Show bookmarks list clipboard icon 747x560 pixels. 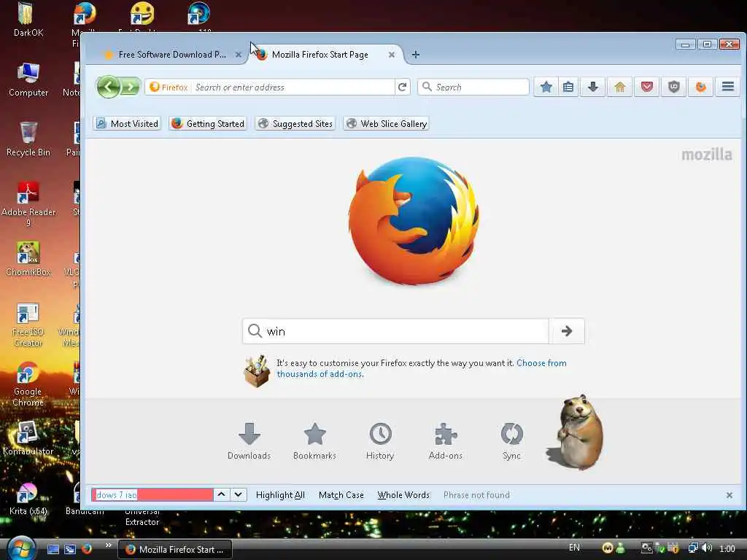568,87
